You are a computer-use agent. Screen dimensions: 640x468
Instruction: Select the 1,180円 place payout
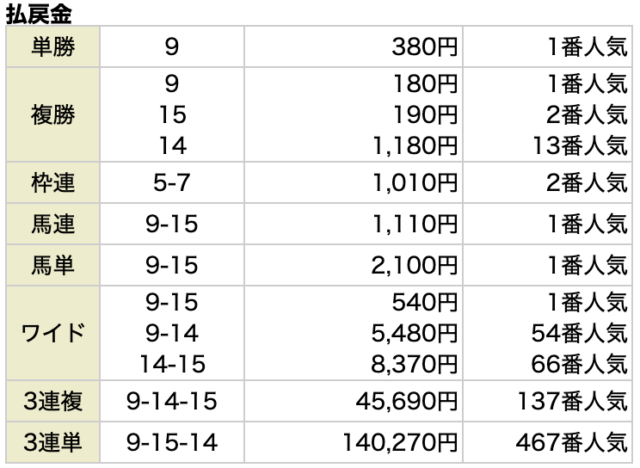pos(412,147)
